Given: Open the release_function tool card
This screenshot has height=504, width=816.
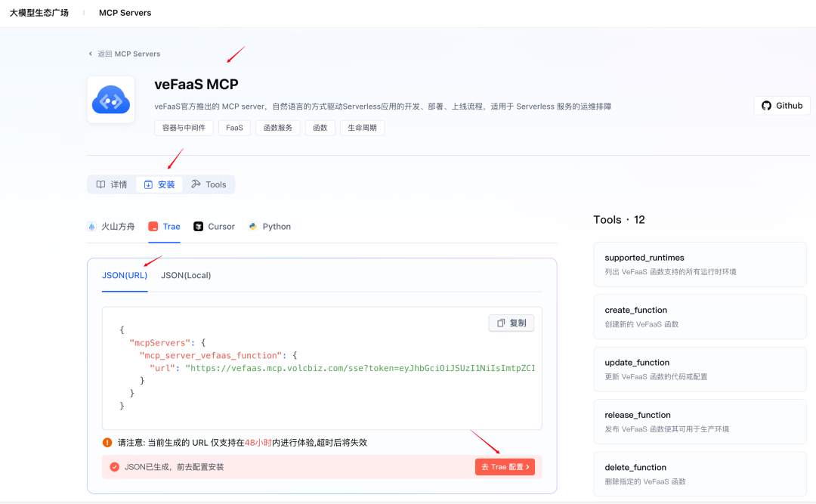Looking at the screenshot, I should (x=700, y=422).
